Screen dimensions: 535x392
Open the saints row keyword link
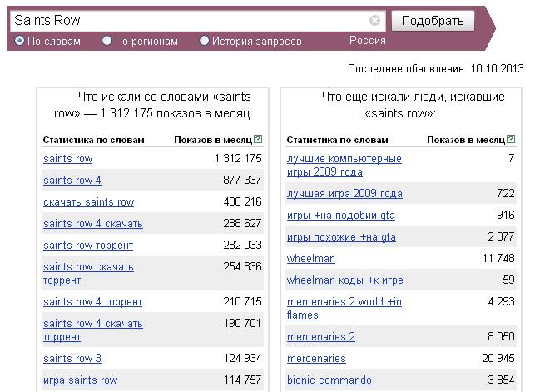pyautogui.click(x=68, y=159)
